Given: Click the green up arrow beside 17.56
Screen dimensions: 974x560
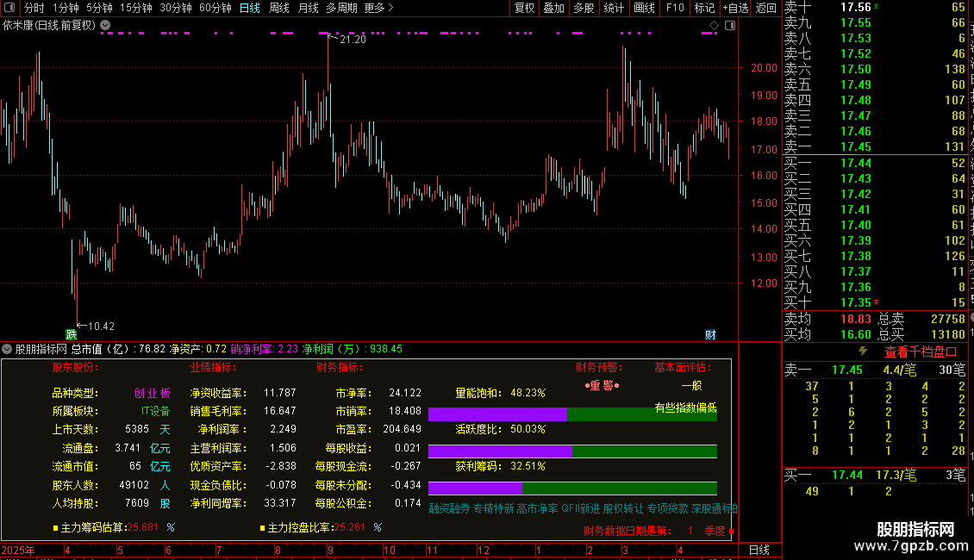Looking at the screenshot, I should [x=876, y=6].
